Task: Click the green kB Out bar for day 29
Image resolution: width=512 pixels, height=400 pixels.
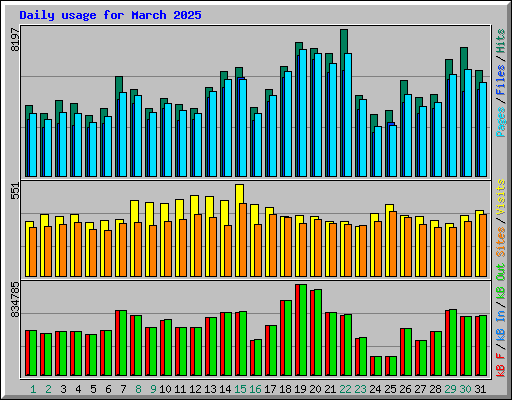Action: click(x=453, y=342)
